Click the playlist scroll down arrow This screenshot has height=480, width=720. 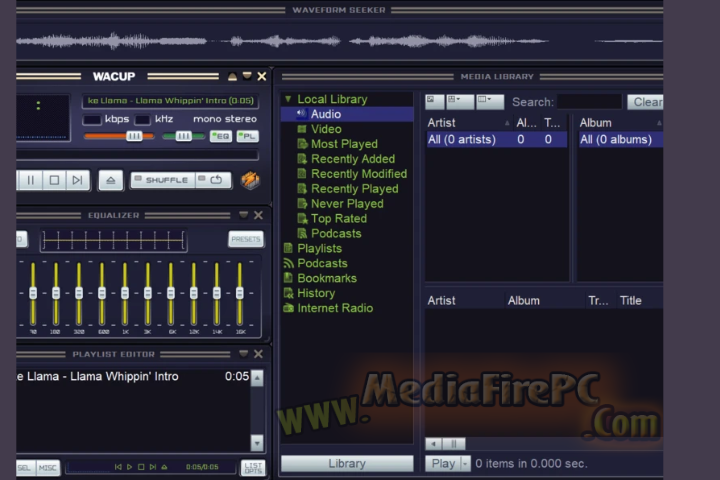point(257,443)
